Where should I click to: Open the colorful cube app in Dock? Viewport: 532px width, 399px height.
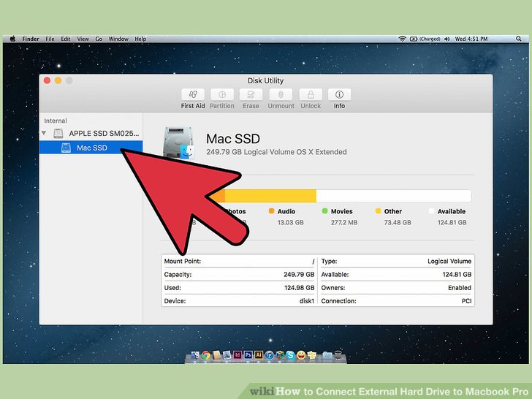pos(280,355)
